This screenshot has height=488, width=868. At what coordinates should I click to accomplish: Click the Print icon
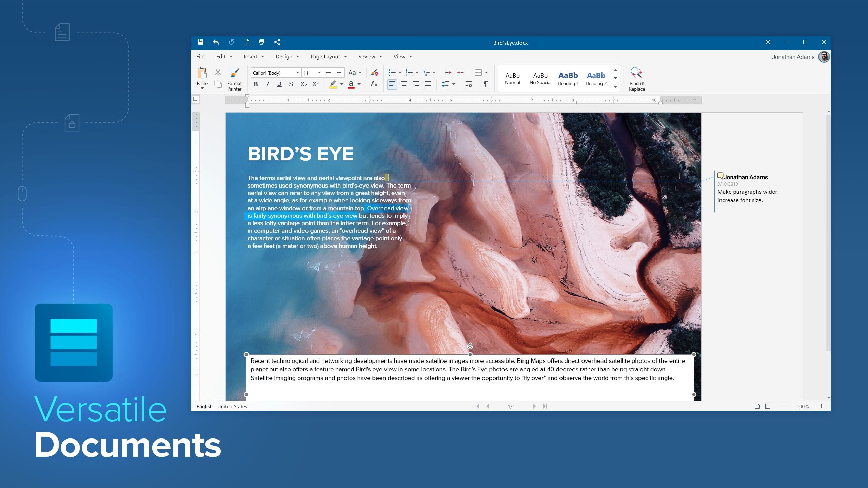pyautogui.click(x=262, y=42)
